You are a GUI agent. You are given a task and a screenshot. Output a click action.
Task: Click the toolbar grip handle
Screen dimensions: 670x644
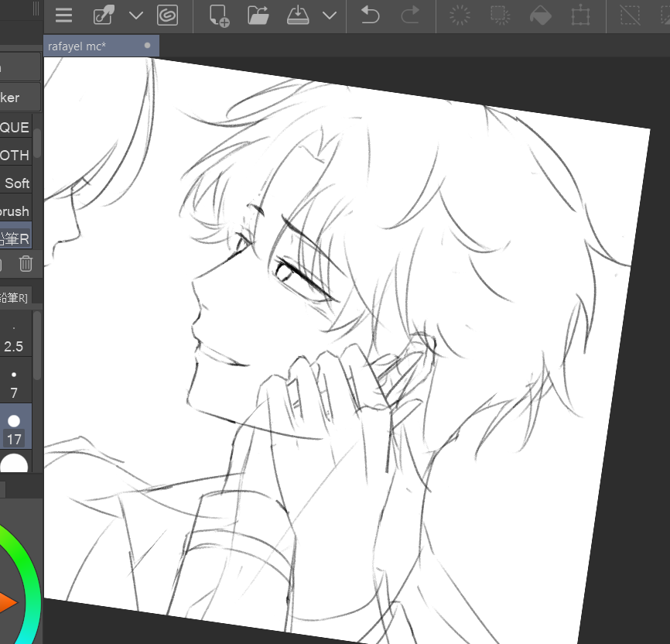click(36, 9)
